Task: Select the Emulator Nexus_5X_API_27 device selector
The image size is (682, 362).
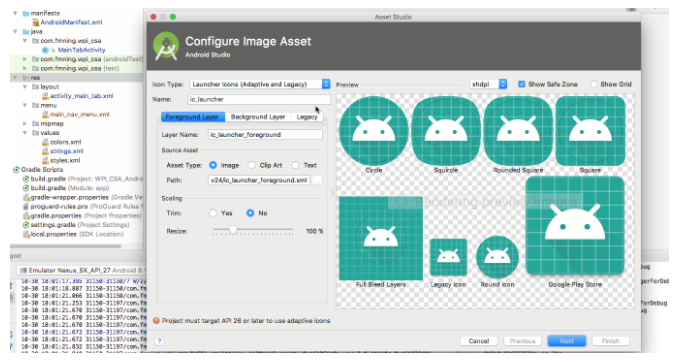Action: click(x=82, y=270)
